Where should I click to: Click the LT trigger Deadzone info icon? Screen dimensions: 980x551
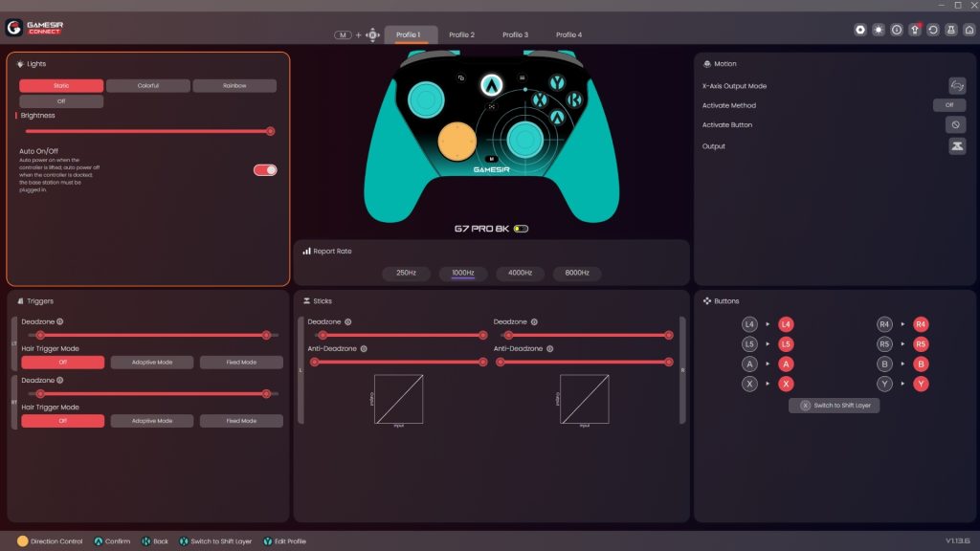click(60, 321)
